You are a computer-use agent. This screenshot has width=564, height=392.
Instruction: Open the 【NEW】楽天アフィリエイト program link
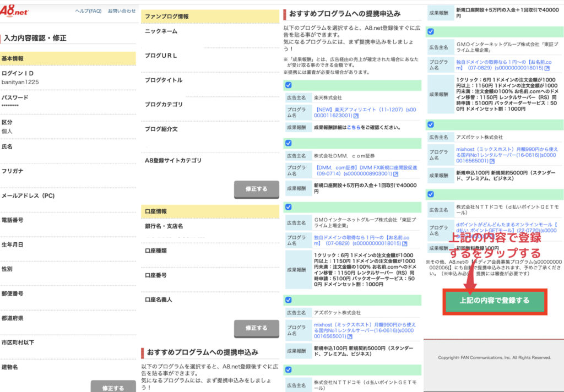[365, 112]
